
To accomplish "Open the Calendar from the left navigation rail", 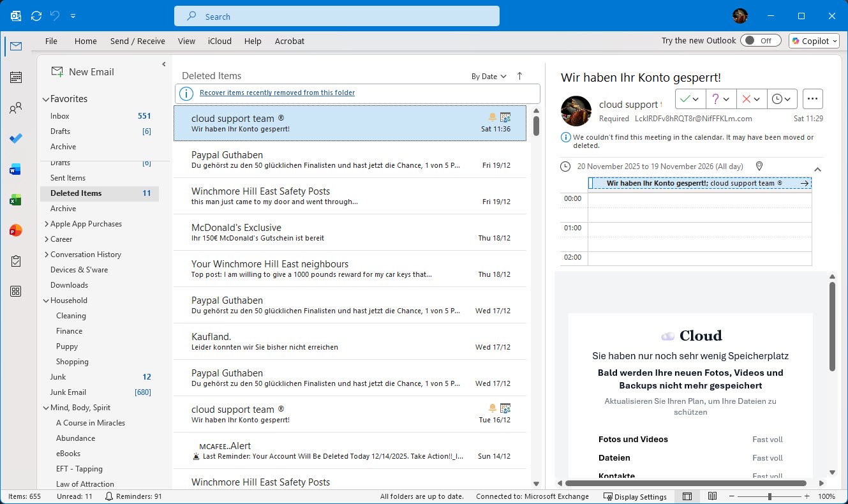I will (x=15, y=77).
